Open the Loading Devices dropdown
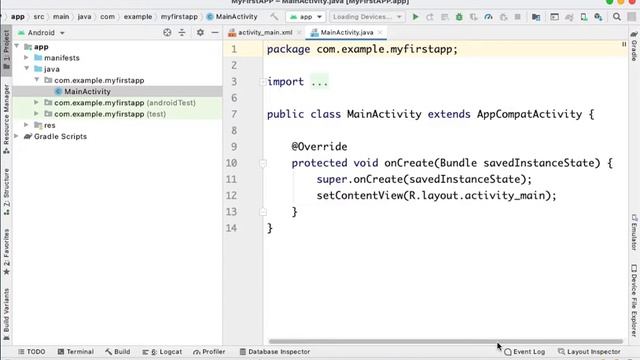640x360 pixels. point(367,17)
